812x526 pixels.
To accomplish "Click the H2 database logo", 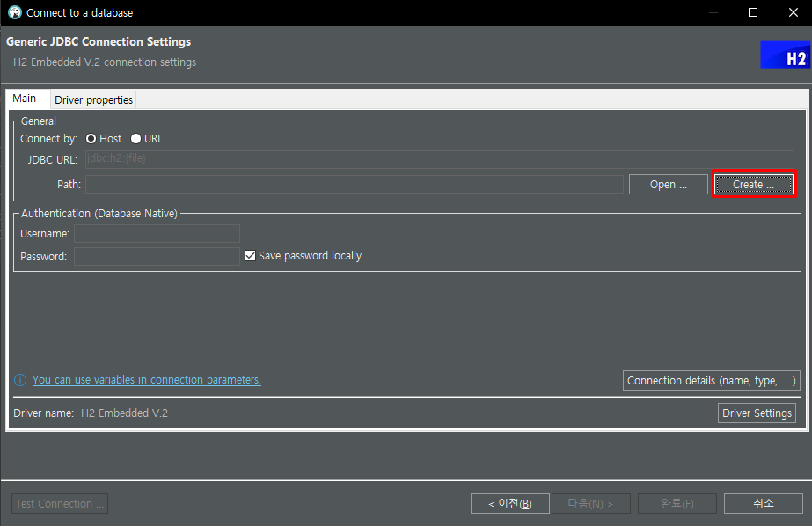I will click(785, 55).
